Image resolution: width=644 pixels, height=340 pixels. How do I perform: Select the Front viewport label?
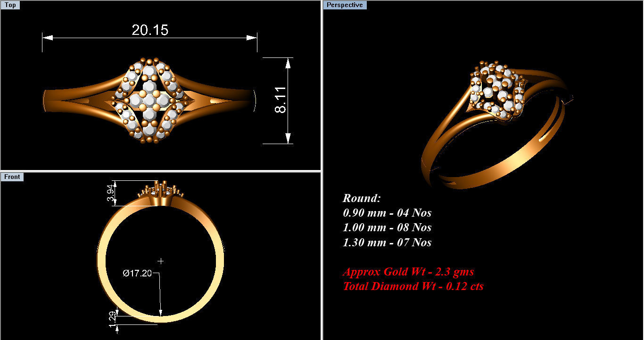coord(12,177)
